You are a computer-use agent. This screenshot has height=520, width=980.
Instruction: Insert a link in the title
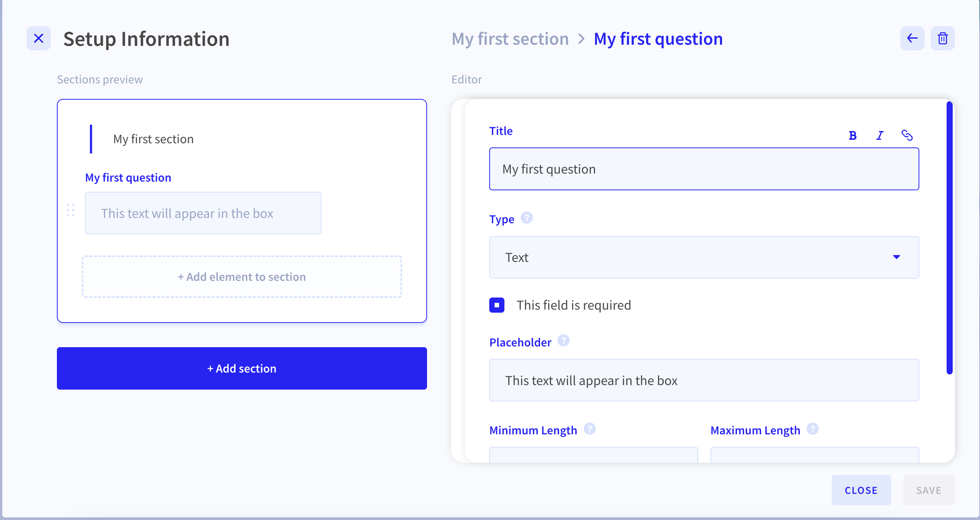[907, 135]
